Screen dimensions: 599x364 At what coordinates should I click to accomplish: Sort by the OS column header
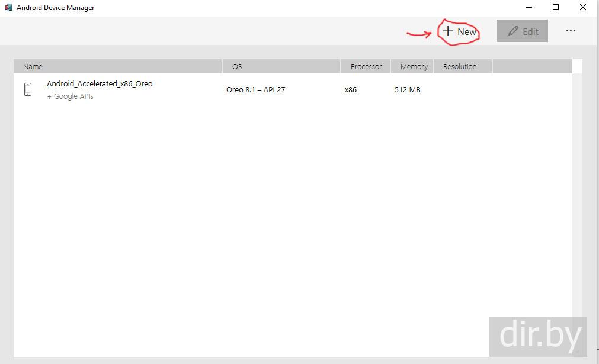(x=281, y=66)
